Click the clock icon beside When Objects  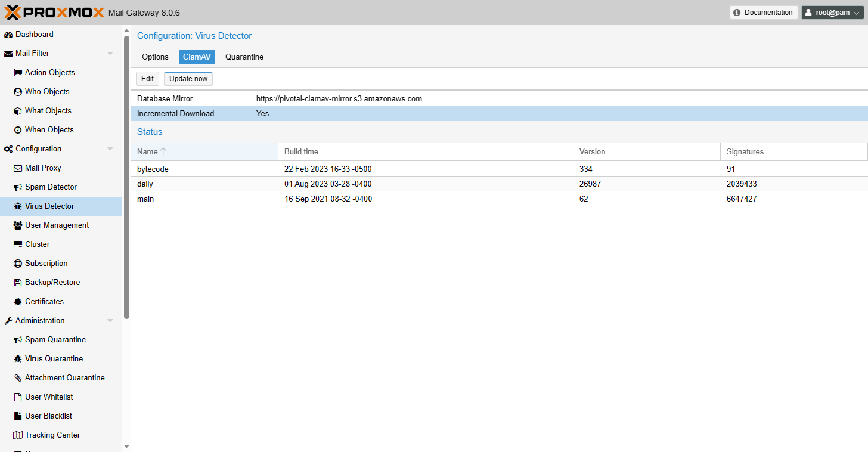[18, 130]
